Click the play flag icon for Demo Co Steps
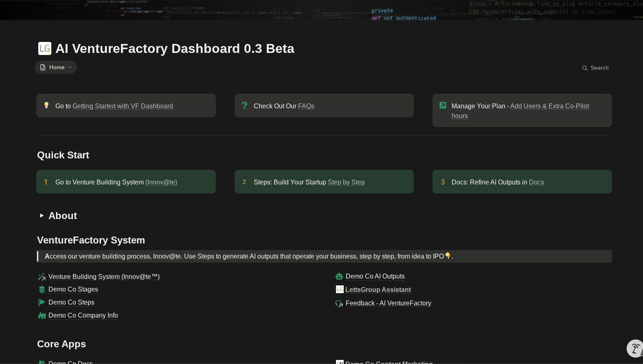Screen dimensions: 643x364 click(42, 303)
